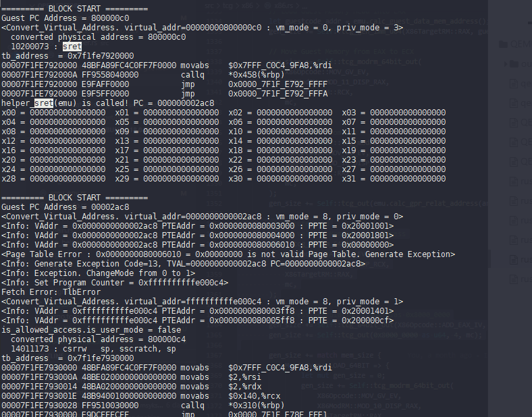Click ChangeMode from 0 to 1 line
This screenshot has width=532, height=417.
coord(98,273)
